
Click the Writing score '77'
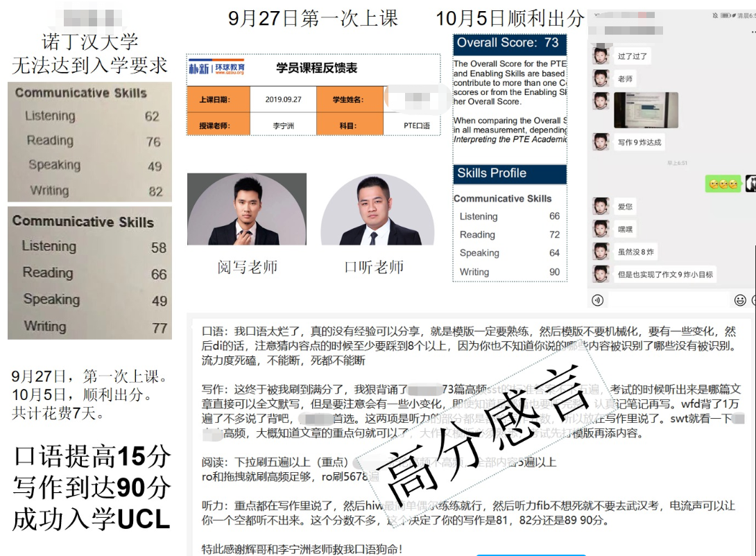pyautogui.click(x=160, y=328)
